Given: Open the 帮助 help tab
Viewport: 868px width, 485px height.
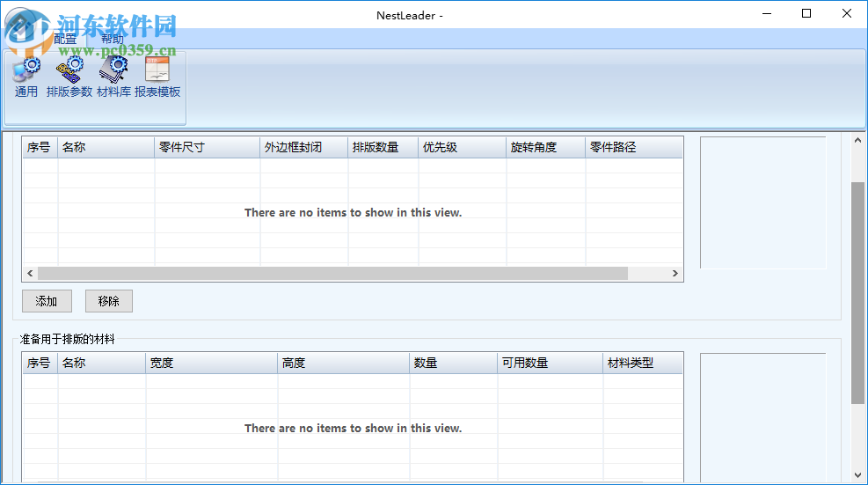Looking at the screenshot, I should tap(113, 39).
